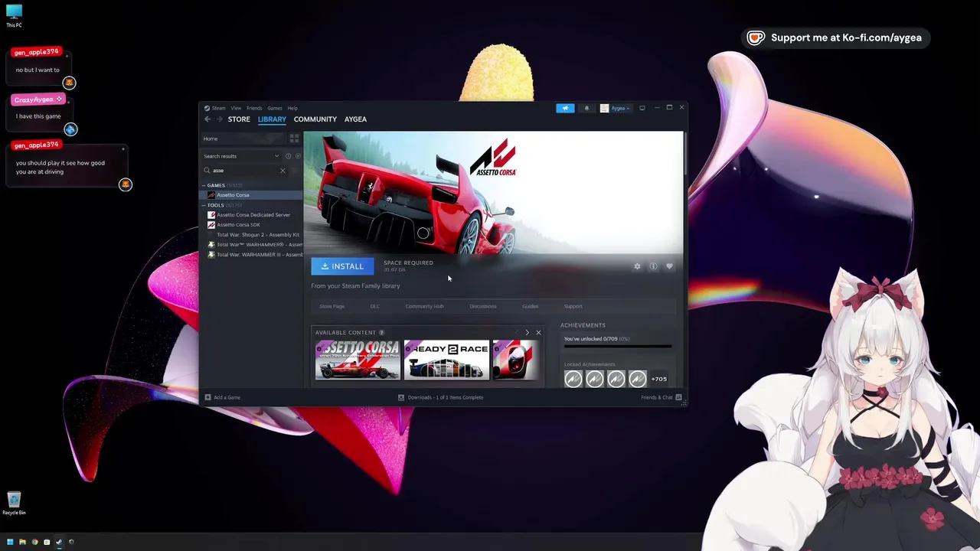Switch to the LIBRARY tab
The height and width of the screenshot is (551, 980).
(272, 119)
